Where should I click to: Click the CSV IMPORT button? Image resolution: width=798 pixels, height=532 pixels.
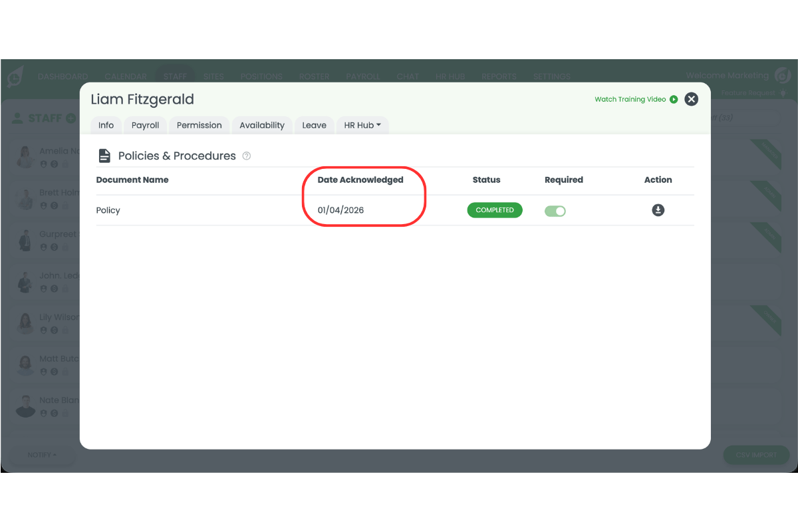point(756,455)
